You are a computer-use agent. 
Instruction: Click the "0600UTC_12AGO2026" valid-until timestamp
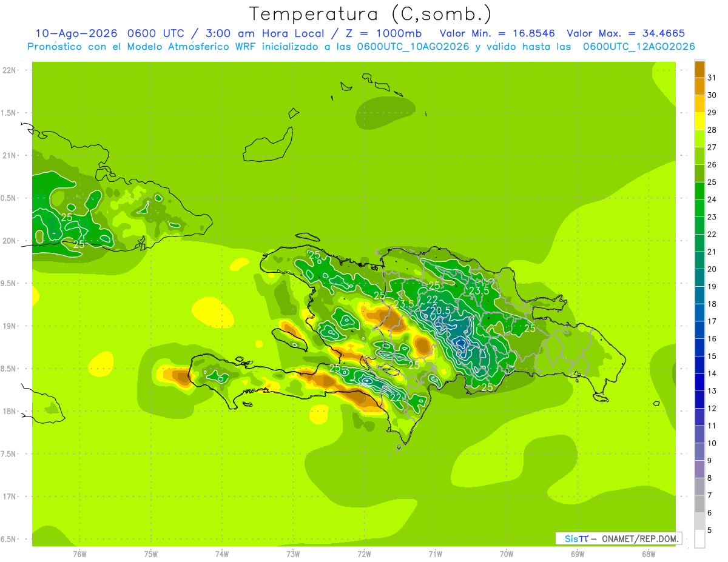[x=639, y=47]
